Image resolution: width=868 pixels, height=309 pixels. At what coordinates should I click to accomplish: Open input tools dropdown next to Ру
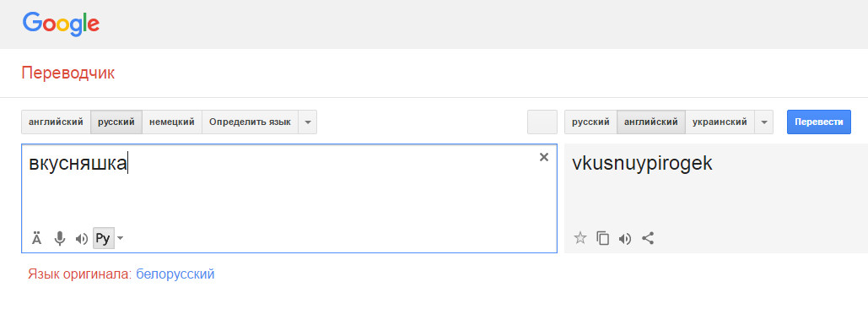(x=121, y=239)
